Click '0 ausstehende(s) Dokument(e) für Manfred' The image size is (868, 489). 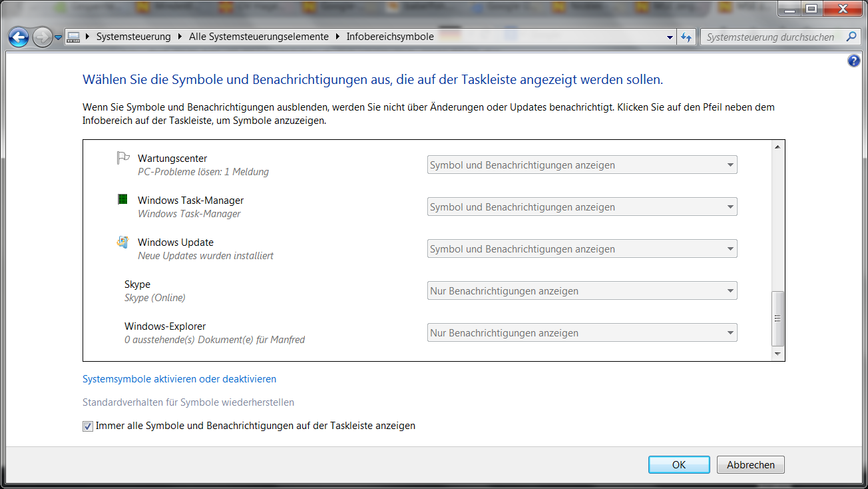pos(214,340)
